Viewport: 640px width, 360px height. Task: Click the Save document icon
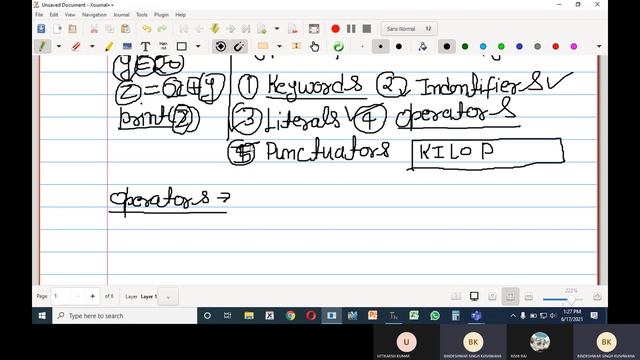pyautogui.click(x=41, y=29)
